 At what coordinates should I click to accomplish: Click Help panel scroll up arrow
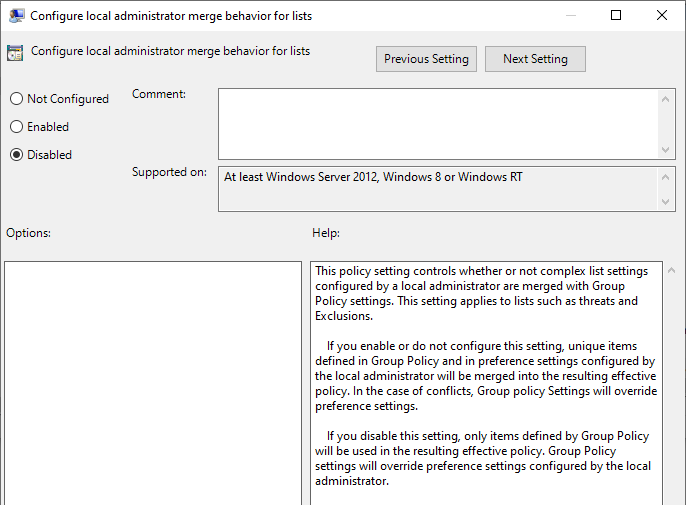tap(672, 270)
